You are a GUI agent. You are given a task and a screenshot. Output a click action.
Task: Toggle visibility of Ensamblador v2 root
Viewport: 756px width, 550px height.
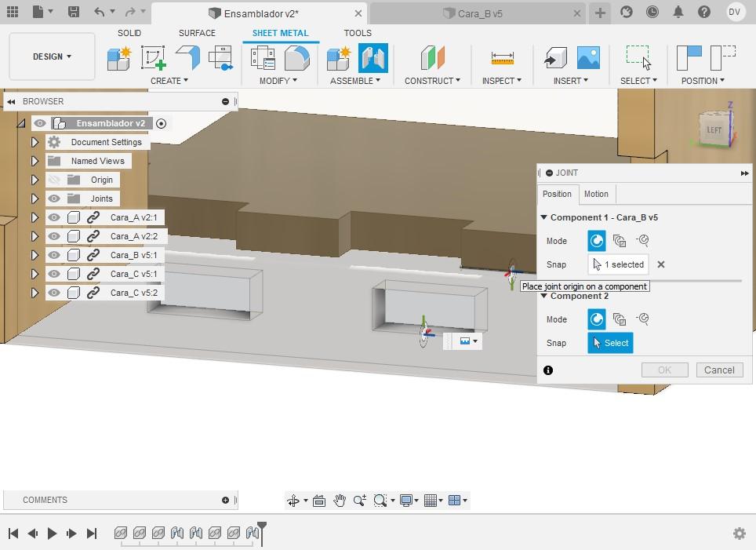pyautogui.click(x=40, y=123)
